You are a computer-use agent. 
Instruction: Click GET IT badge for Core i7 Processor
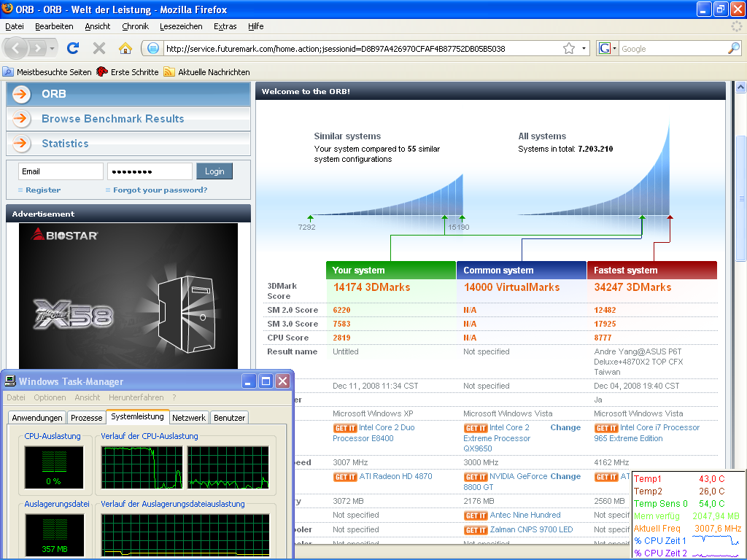[x=606, y=428]
